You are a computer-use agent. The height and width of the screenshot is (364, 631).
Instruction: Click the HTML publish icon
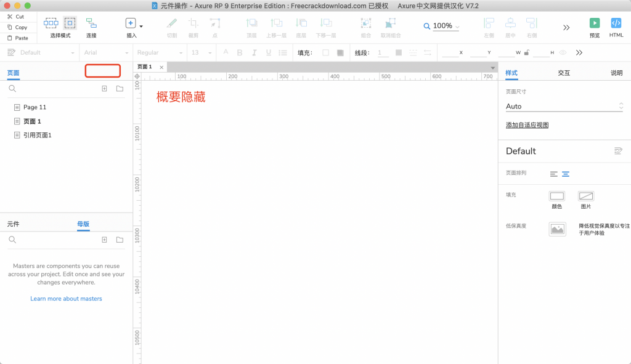(616, 23)
